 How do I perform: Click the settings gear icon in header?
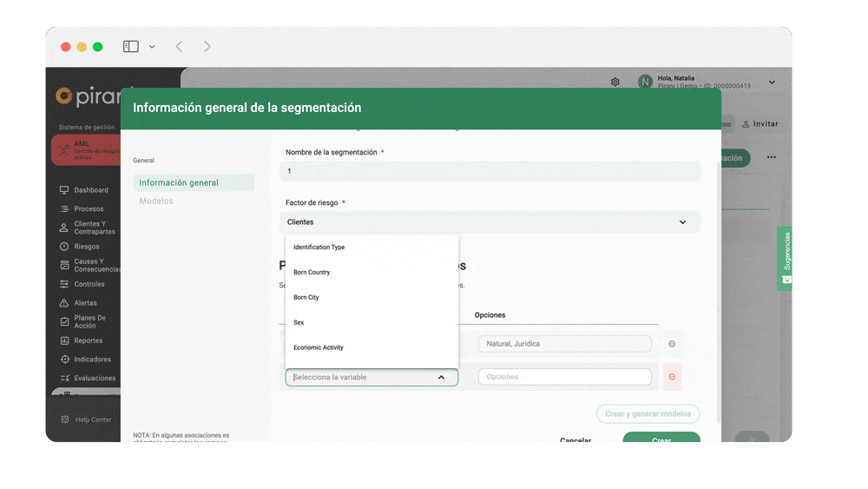[x=615, y=83]
